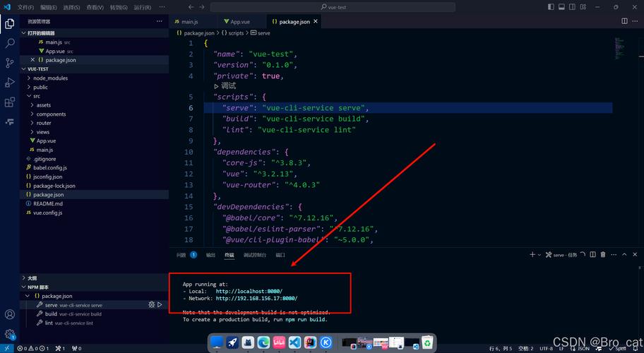Delete the terminal with trash icon
The image size is (644, 353).
pos(602,255)
